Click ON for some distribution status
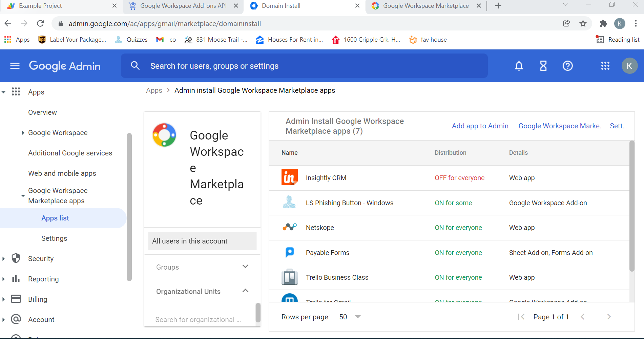This screenshot has width=644, height=339. (453, 203)
